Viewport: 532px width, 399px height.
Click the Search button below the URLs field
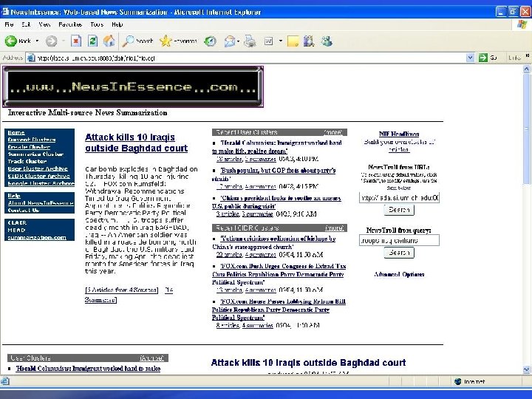click(x=399, y=210)
